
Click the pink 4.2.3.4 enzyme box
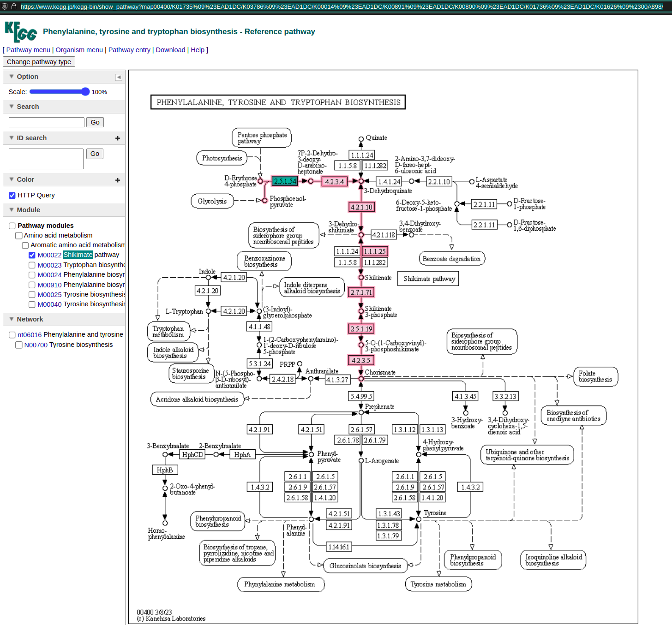(x=335, y=182)
